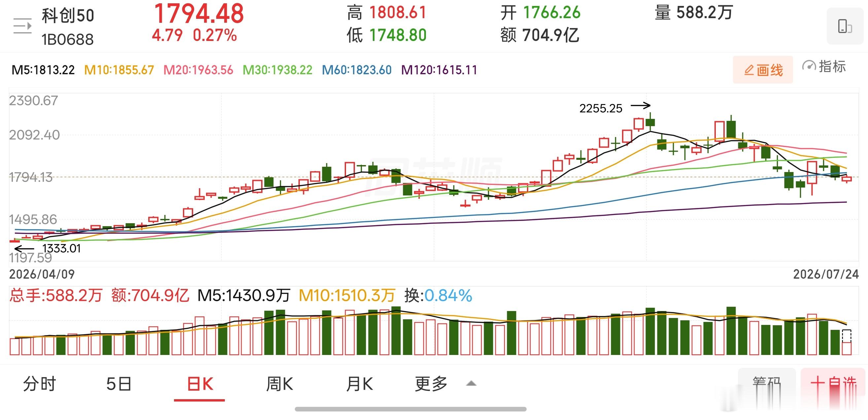Viewport: 868px width, 420px height.
Task: Tap the 画线 draw line button
Action: click(763, 70)
